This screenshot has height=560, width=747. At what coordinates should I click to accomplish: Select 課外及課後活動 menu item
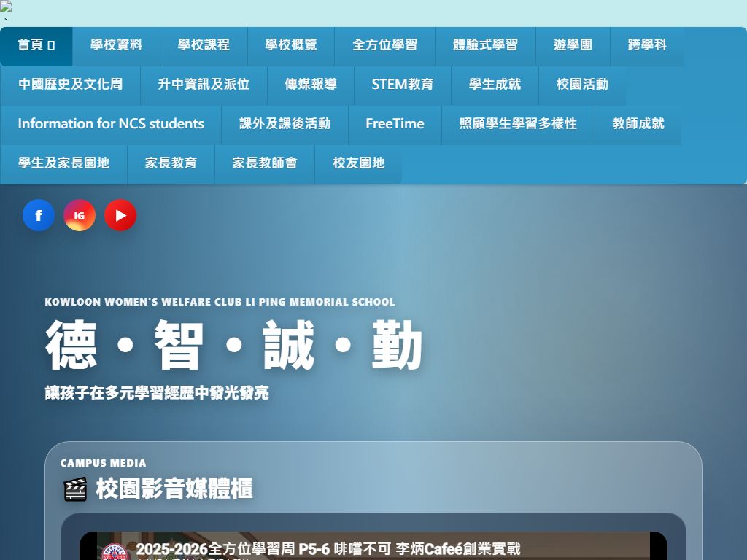coord(285,125)
